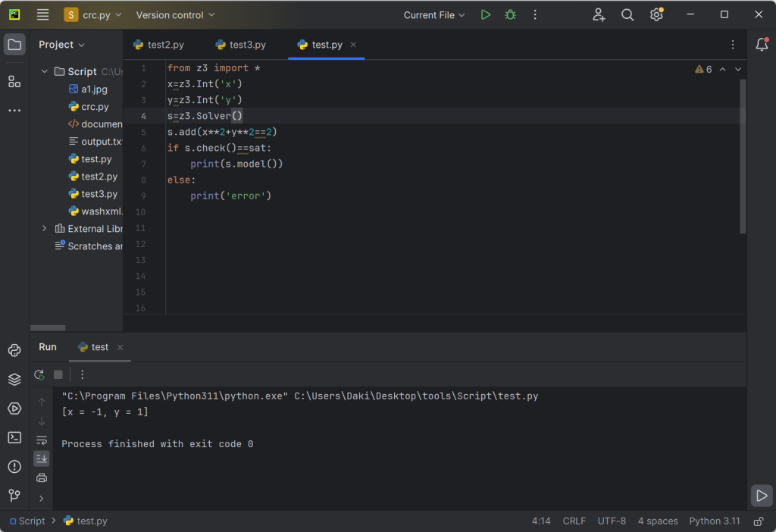This screenshot has width=776, height=532.
Task: Open the main hamburger menu
Action: pyautogui.click(x=42, y=14)
